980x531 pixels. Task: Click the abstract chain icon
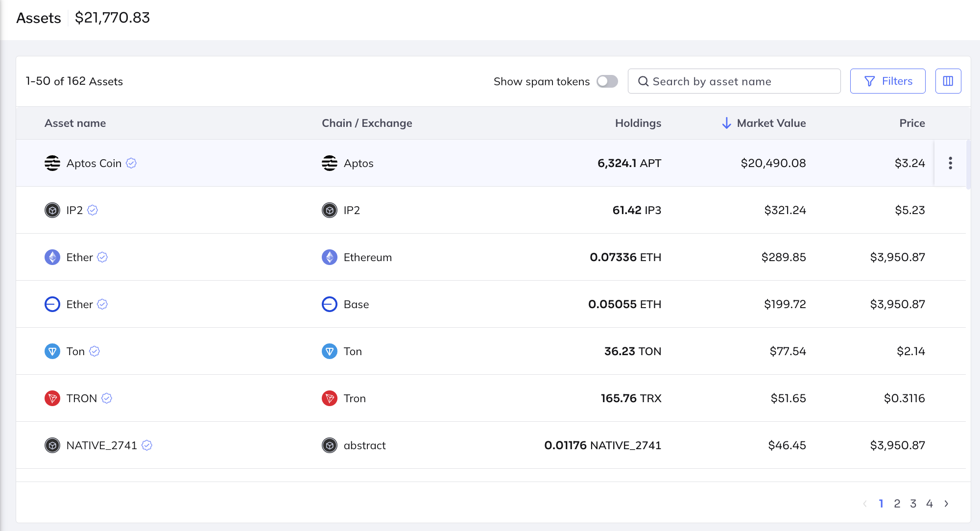tap(330, 445)
